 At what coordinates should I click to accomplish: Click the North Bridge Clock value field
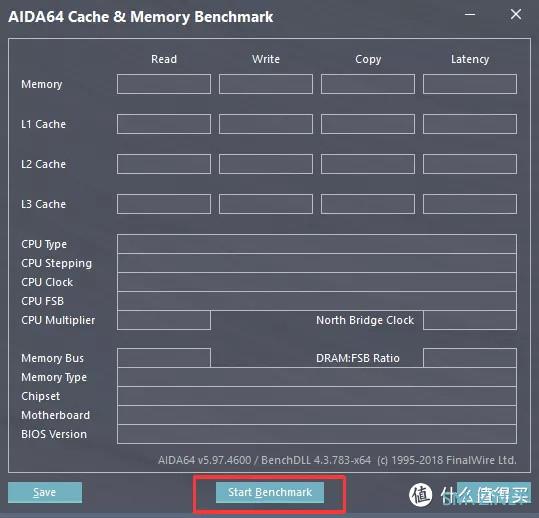(470, 320)
